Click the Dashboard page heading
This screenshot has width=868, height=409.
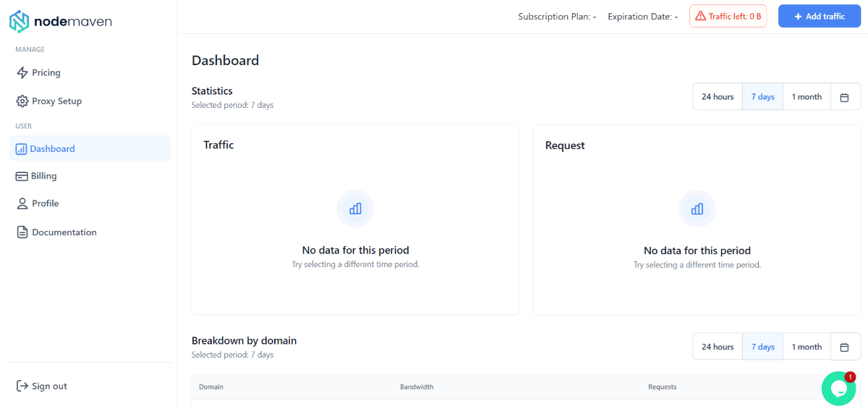pos(225,60)
